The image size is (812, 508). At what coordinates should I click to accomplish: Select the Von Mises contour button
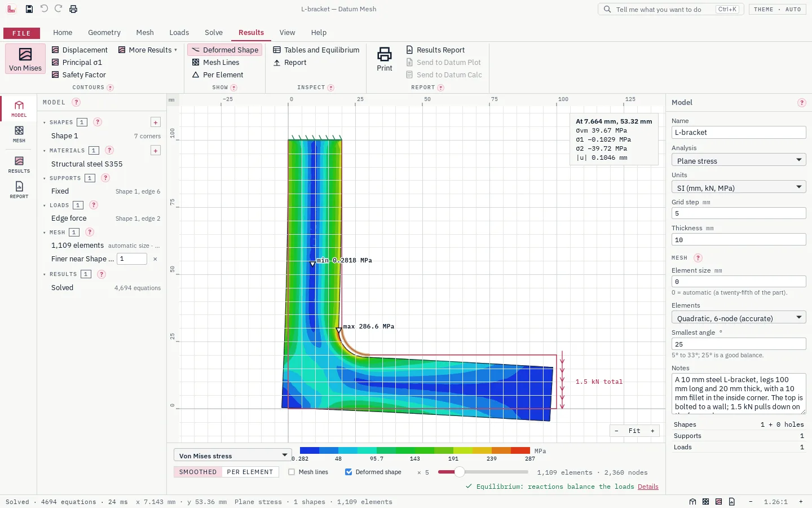25,59
